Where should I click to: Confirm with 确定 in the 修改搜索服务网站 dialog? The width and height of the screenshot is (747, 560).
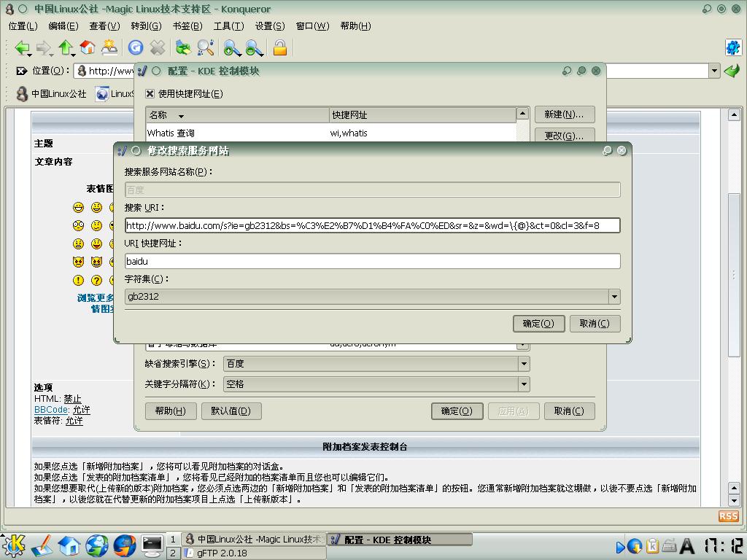point(539,324)
